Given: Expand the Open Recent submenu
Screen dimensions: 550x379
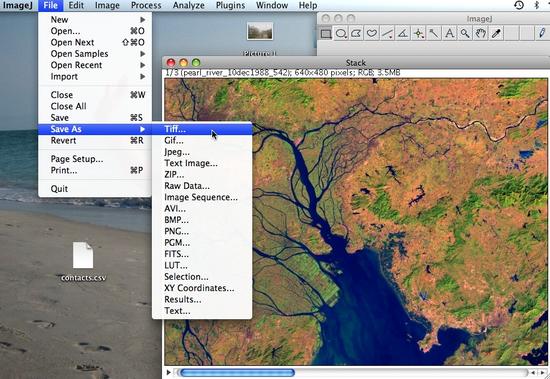Looking at the screenshot, I should click(x=95, y=65).
